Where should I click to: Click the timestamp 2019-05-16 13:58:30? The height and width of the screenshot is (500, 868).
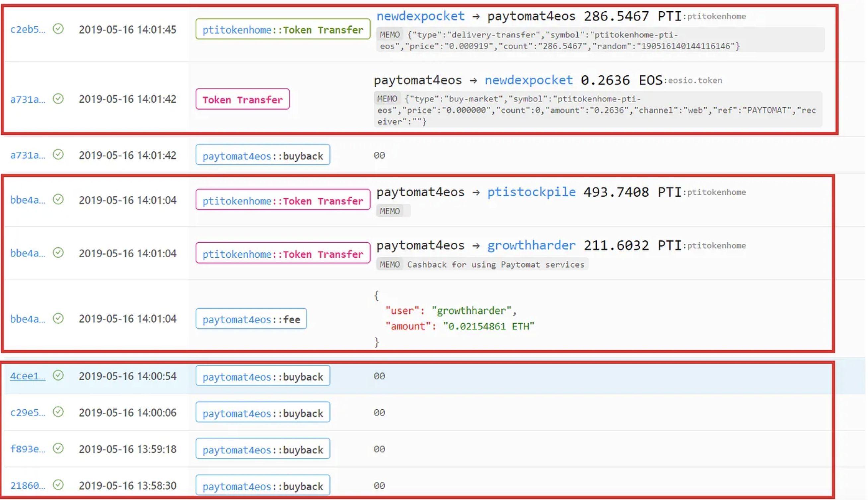pos(128,486)
